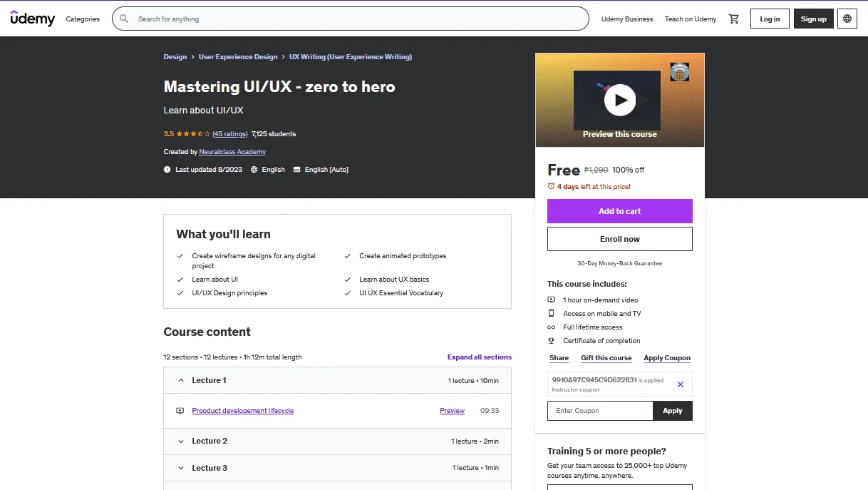Click the closed captions icon
The width and height of the screenshot is (868, 490).
click(296, 170)
